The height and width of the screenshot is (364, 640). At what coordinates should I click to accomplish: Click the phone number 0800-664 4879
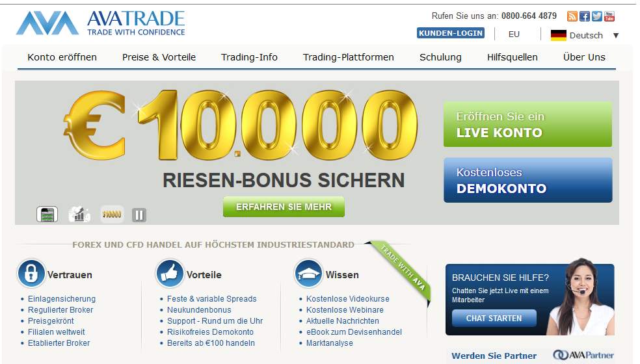point(529,16)
